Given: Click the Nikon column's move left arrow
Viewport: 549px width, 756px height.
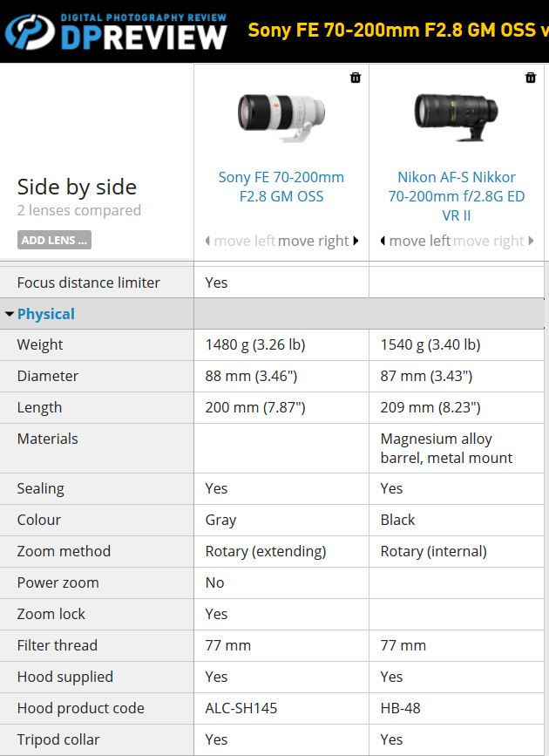Looking at the screenshot, I should point(383,241).
